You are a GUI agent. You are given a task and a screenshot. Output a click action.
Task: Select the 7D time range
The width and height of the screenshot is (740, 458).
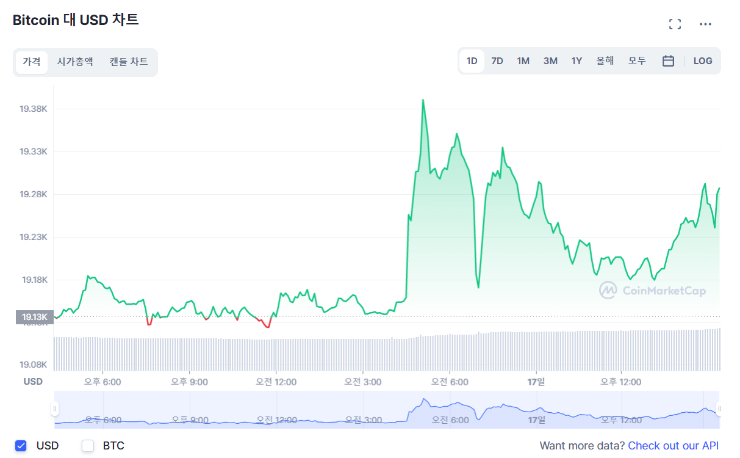tap(497, 61)
